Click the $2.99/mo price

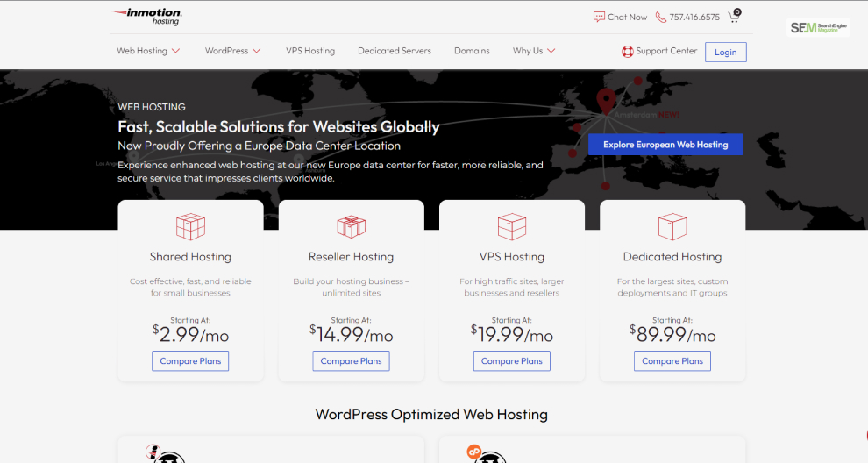(x=190, y=334)
